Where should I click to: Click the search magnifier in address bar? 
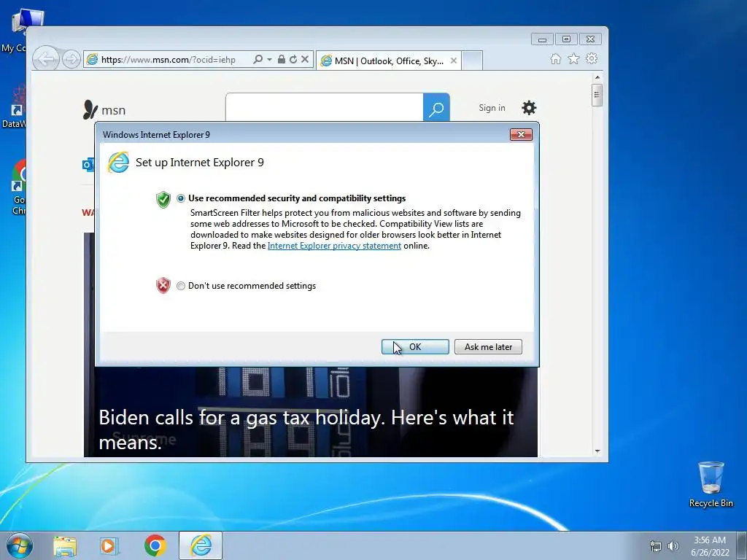(258, 60)
